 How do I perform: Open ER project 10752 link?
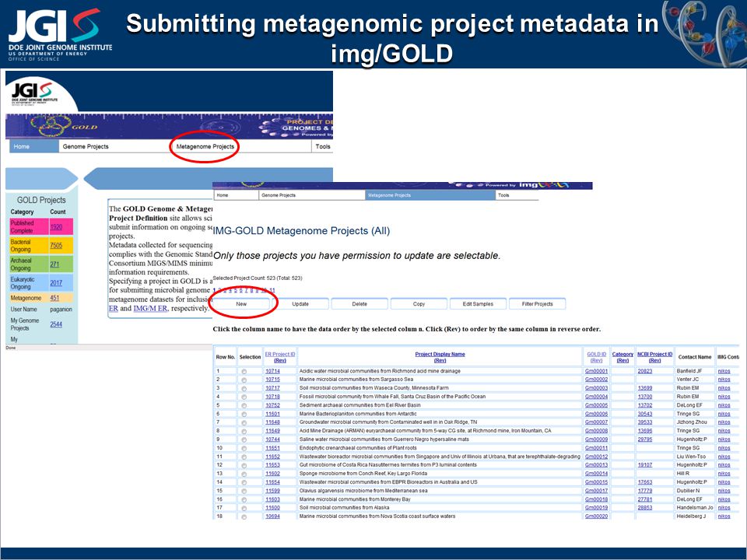tap(272, 405)
